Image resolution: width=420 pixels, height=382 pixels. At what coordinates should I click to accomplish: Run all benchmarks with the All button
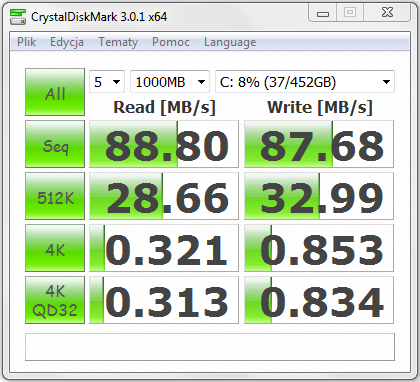[x=55, y=92]
